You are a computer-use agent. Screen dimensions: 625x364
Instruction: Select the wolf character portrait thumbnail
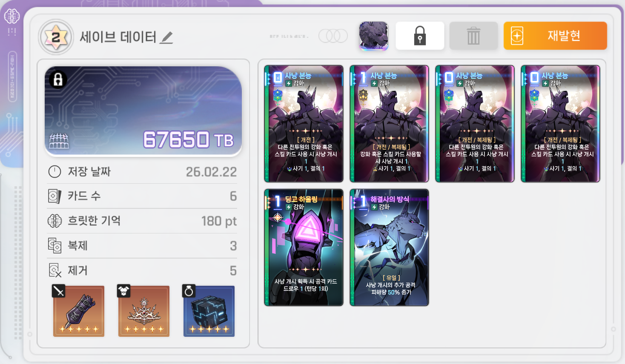[x=373, y=36]
